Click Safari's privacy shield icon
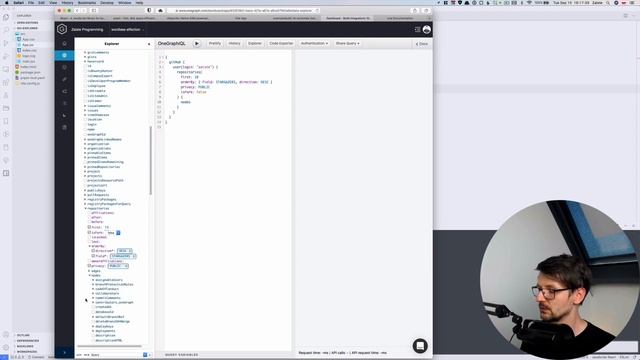Screen dimensions: 640x360 [x=149, y=11]
